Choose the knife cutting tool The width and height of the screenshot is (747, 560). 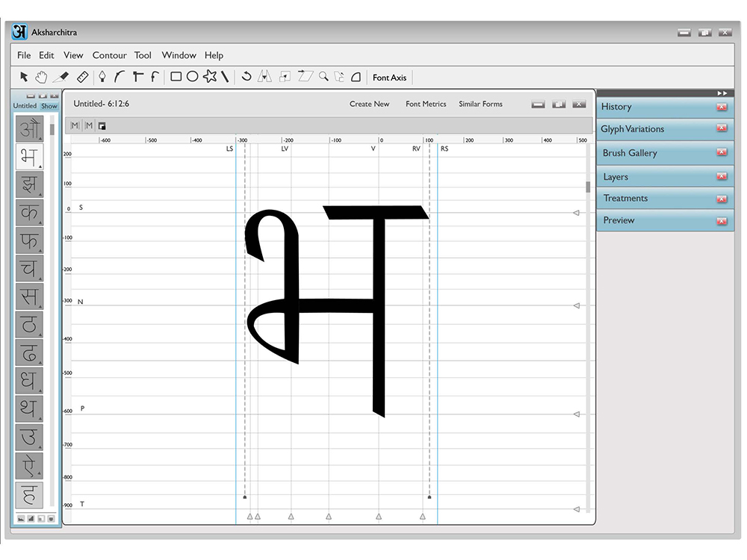[x=61, y=77]
